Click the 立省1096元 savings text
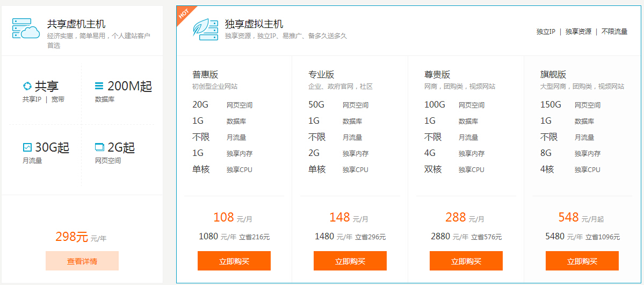This screenshot has height=285, width=644. (603, 237)
